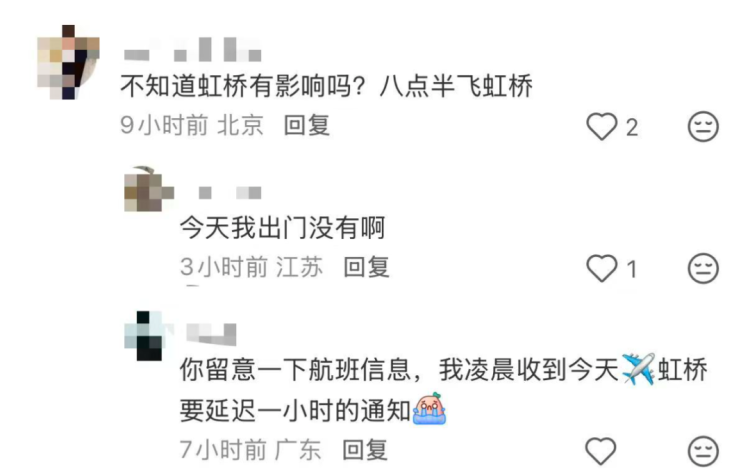Tap the dislike face on the 北京 comment
750x469 pixels.
coord(703,127)
